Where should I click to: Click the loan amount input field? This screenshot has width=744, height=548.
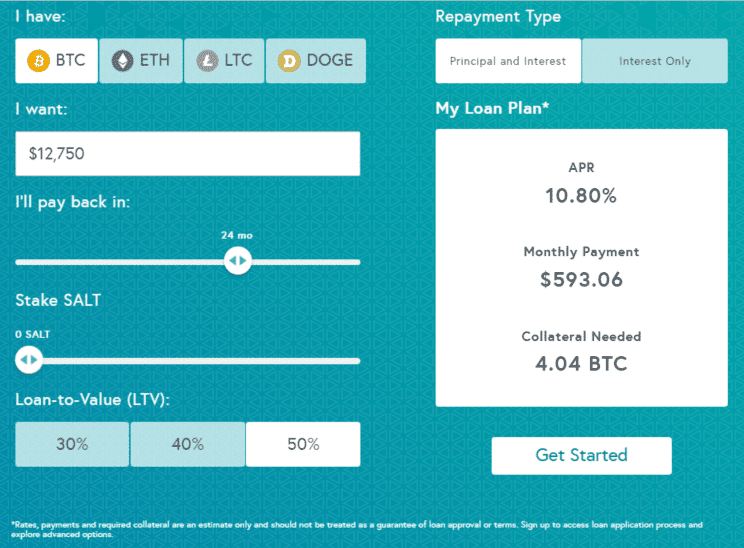(x=187, y=154)
